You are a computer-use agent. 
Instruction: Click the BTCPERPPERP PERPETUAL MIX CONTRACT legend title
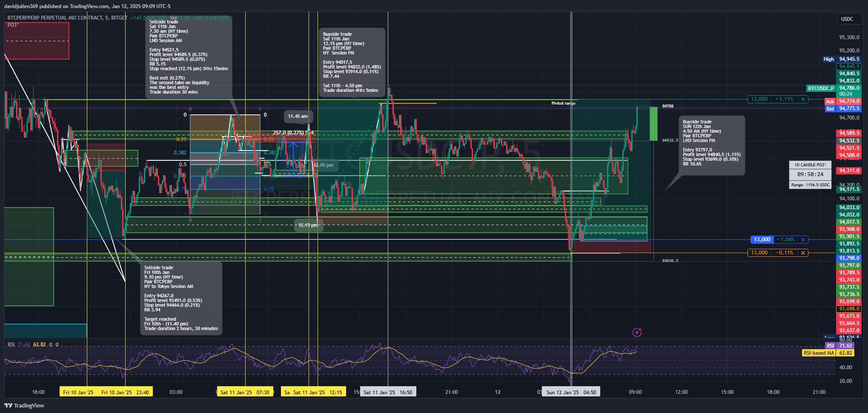tap(67, 18)
